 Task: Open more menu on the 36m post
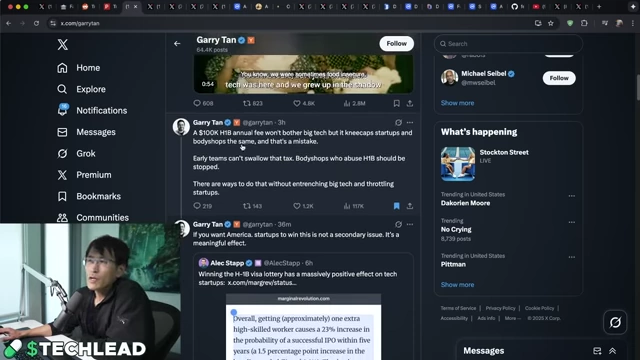point(410,224)
